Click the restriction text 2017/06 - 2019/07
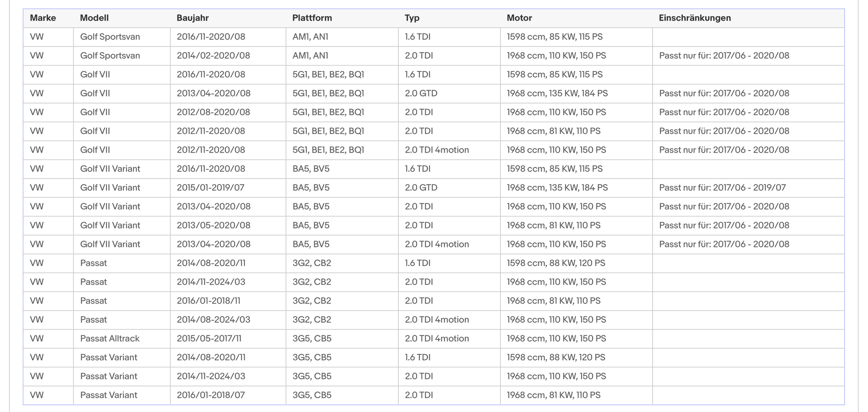Screen dimensions: 868x412 (x=749, y=187)
